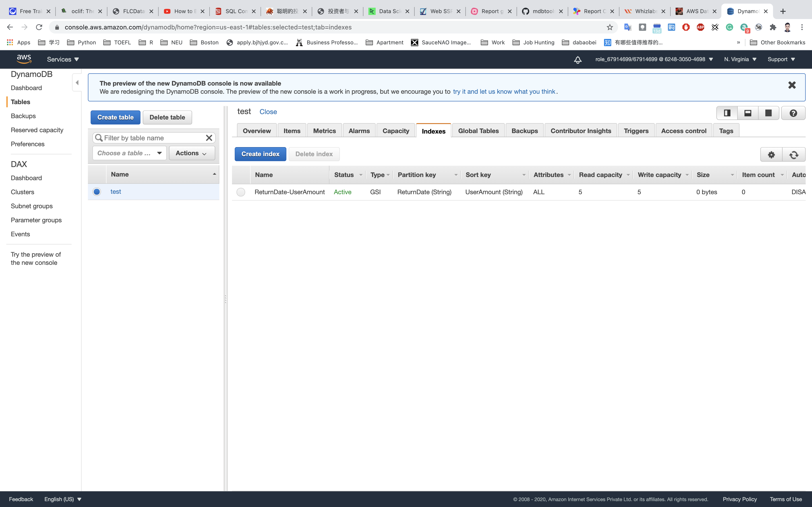Expand the Actions dropdown
The width and height of the screenshot is (812, 507).
tap(192, 153)
